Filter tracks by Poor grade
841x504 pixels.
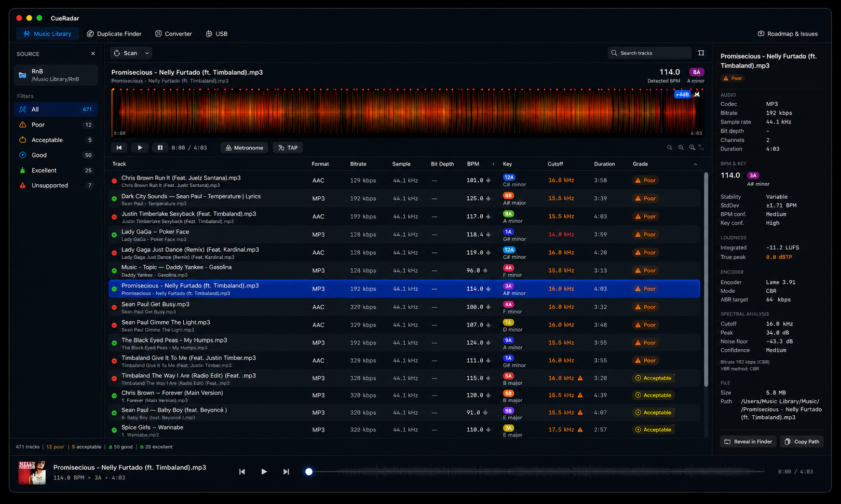(x=56, y=125)
